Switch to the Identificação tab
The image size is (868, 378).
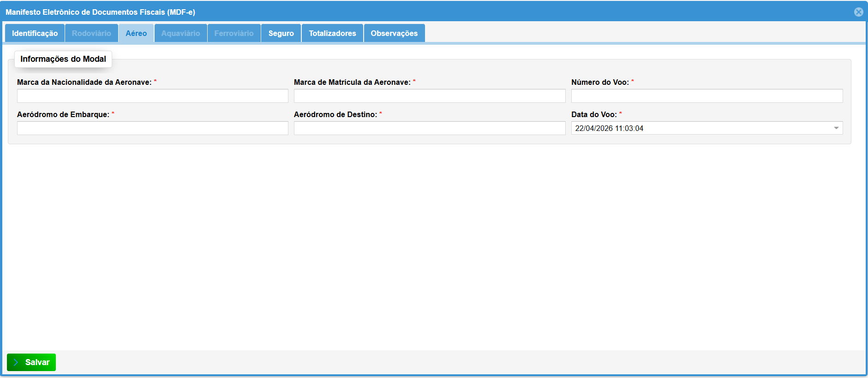[x=35, y=33]
